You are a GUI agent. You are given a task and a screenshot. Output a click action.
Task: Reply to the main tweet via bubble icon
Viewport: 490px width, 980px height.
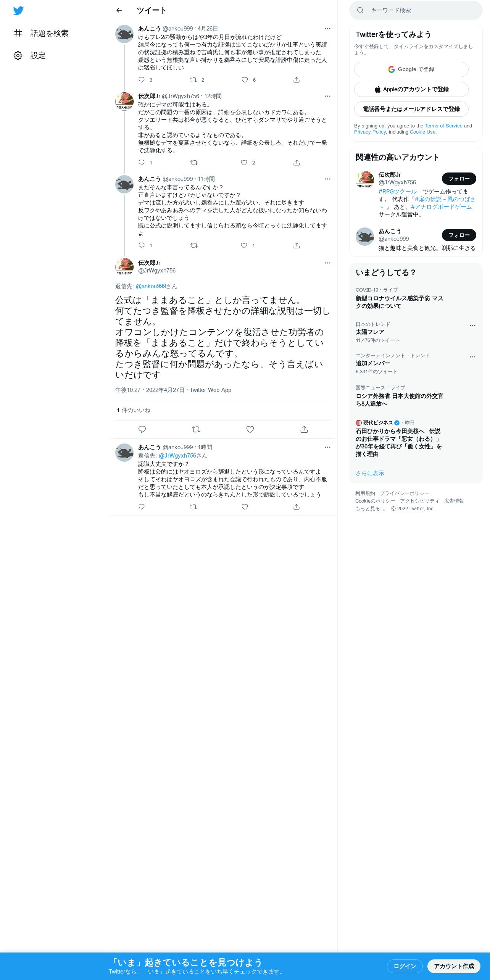click(142, 429)
